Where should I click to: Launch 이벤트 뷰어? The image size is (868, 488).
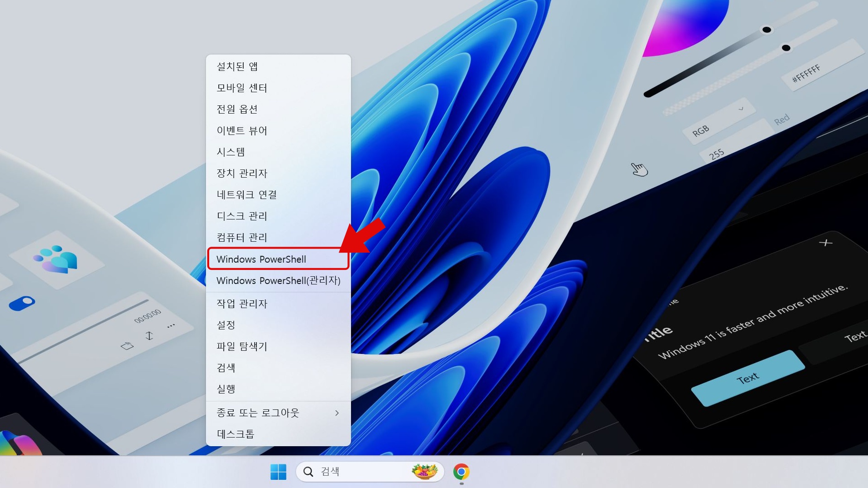(x=242, y=130)
